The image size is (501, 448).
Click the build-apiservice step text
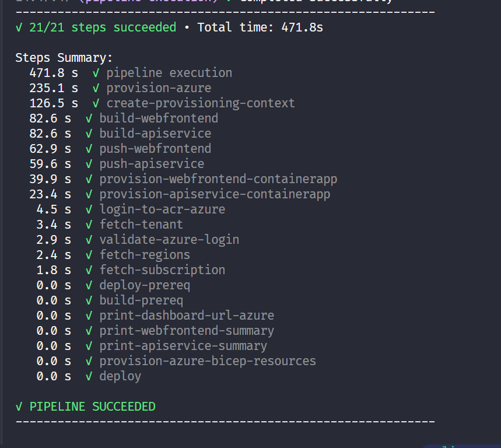[x=155, y=134]
